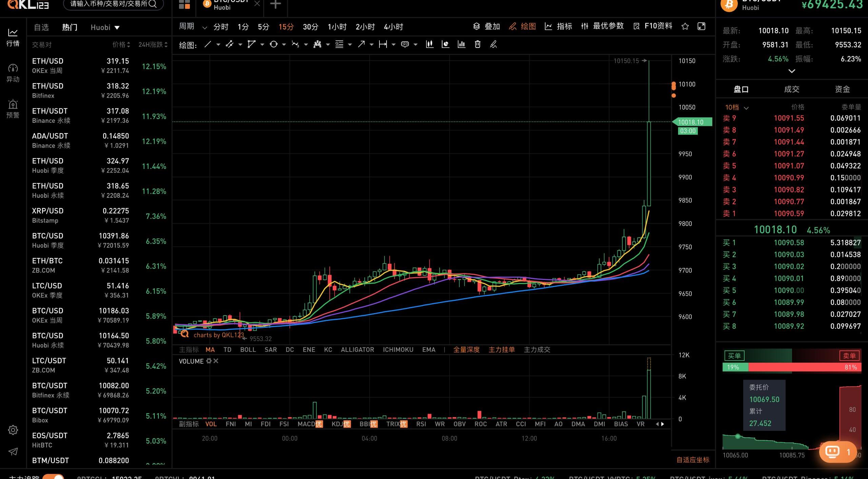The height and width of the screenshot is (479, 868).
Task: Open the 预警 alerts sidebar section
Action: (13, 109)
